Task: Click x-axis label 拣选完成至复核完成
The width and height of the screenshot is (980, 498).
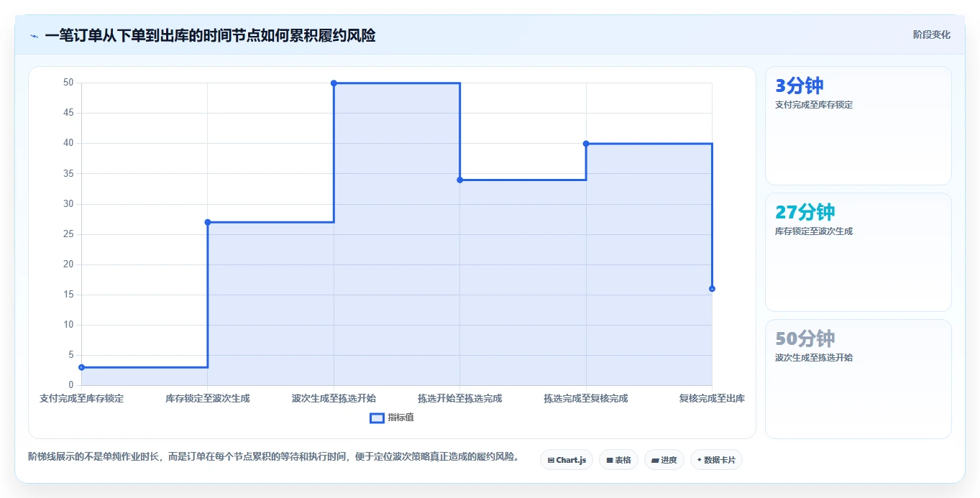Action: tap(586, 398)
